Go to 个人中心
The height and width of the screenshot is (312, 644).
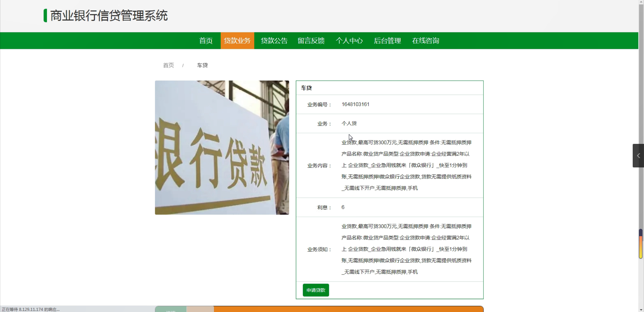pos(349,41)
